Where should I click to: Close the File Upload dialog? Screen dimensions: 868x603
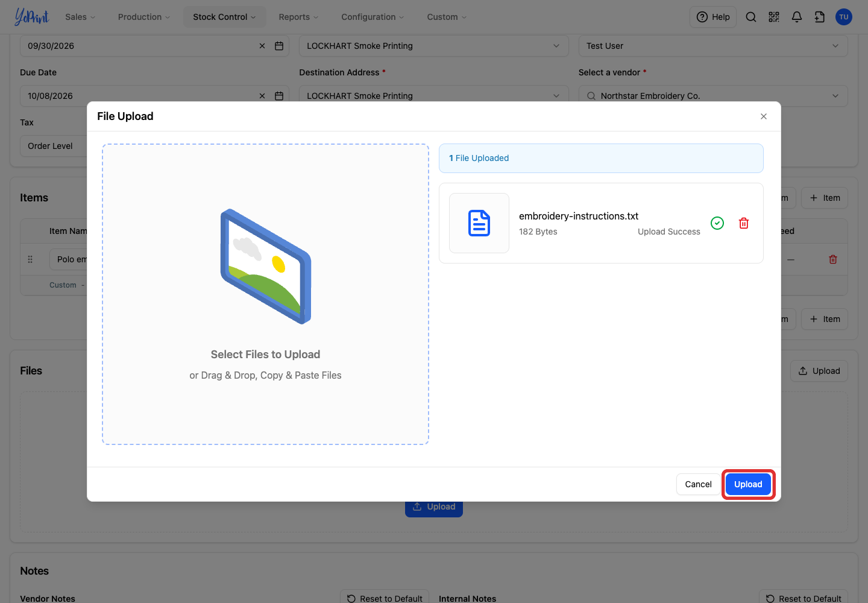(764, 116)
